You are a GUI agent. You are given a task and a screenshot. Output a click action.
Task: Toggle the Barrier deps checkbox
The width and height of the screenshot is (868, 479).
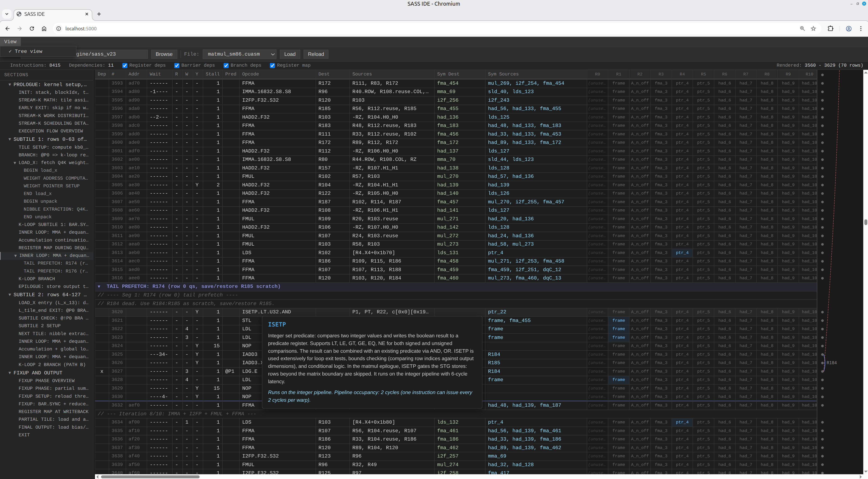click(177, 65)
